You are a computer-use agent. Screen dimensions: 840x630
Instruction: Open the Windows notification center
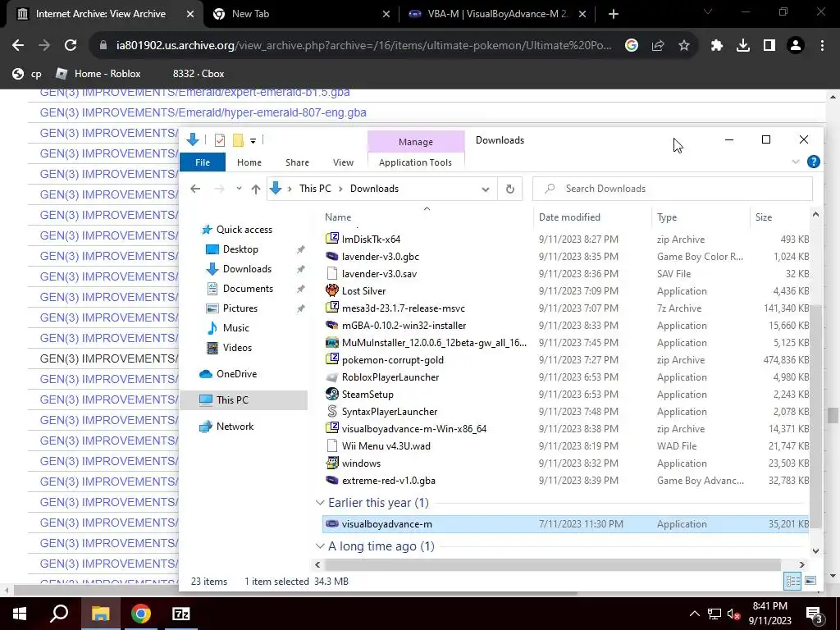click(x=814, y=614)
